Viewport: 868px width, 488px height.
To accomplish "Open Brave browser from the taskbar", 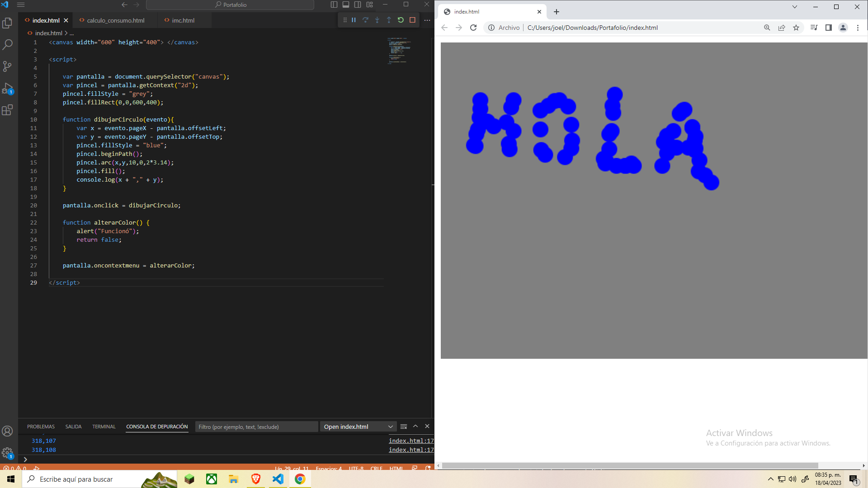I will pyautogui.click(x=256, y=479).
